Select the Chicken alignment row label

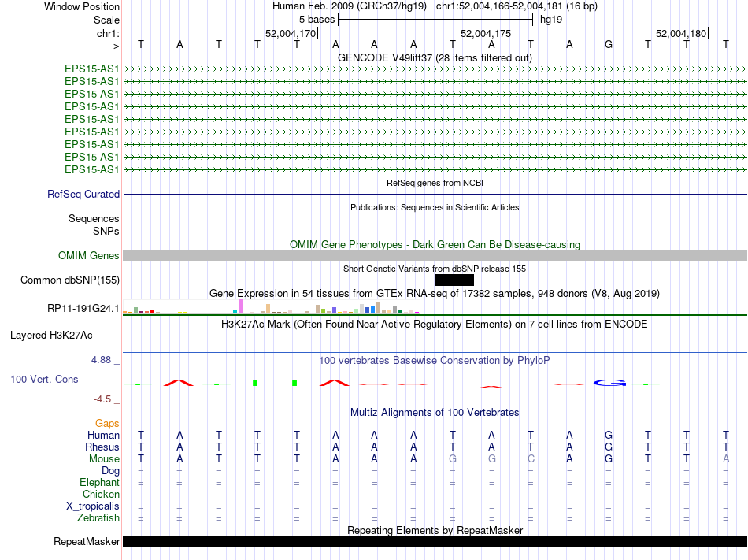pos(101,494)
